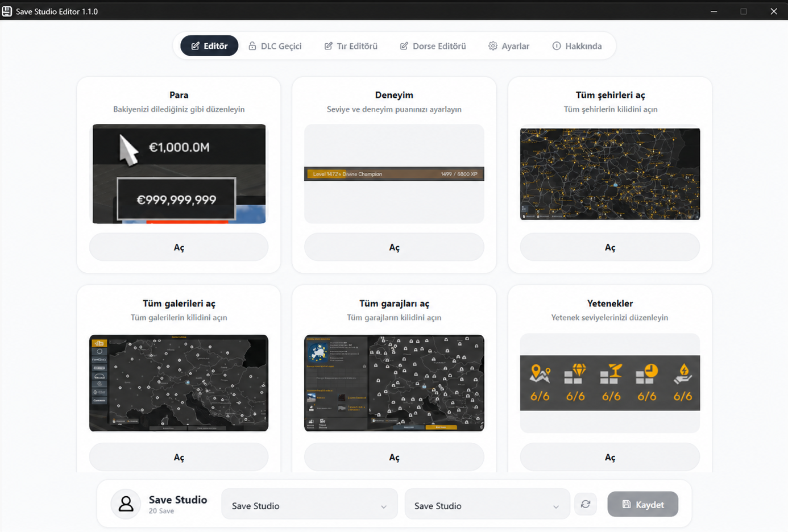This screenshot has height=532, width=788.
Task: Click the pencil icon of Tır Editörü
Action: 329,46
